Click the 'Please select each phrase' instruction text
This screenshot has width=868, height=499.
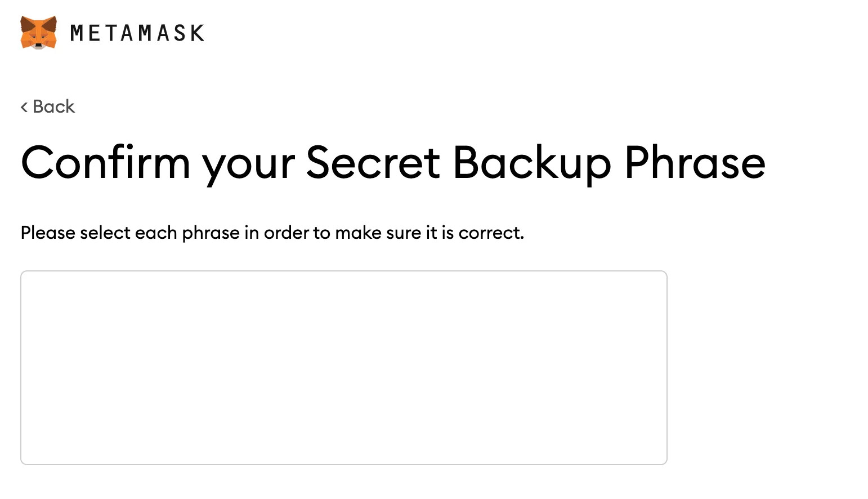pyautogui.click(x=272, y=233)
